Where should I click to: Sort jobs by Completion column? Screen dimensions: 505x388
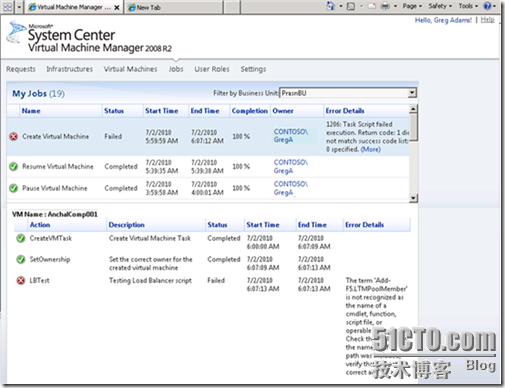pyautogui.click(x=250, y=111)
